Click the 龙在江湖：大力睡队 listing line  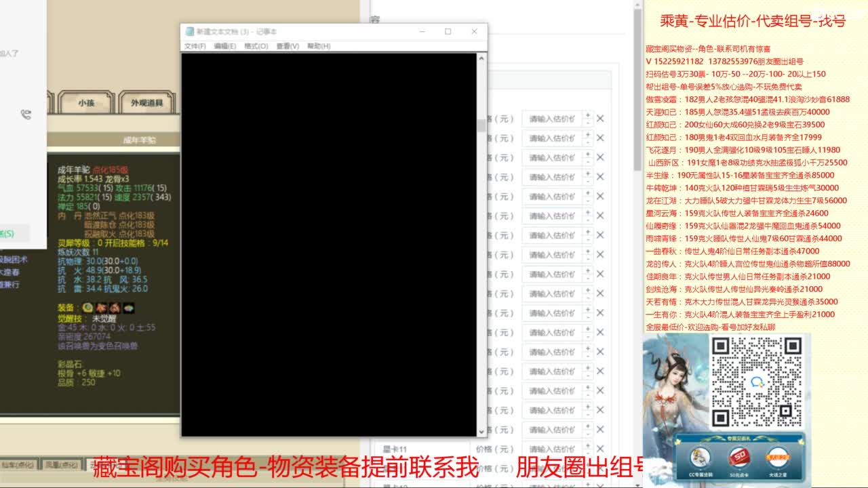click(747, 201)
